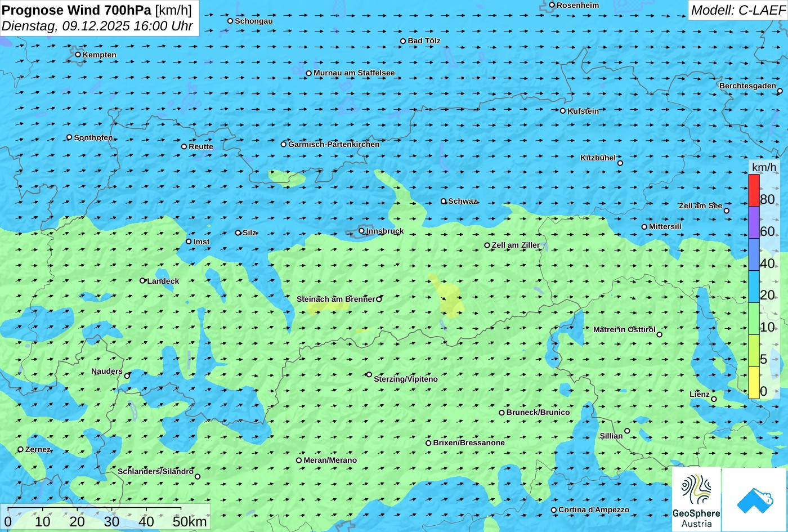
Task: Click the Lienz label
Action: (700, 394)
